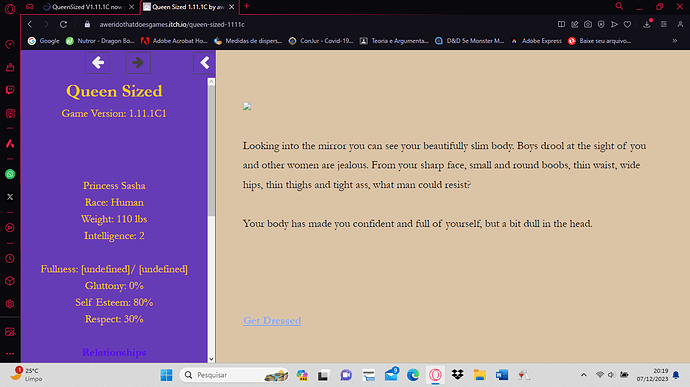Open Word from the taskbar

pyautogui.click(x=502, y=375)
